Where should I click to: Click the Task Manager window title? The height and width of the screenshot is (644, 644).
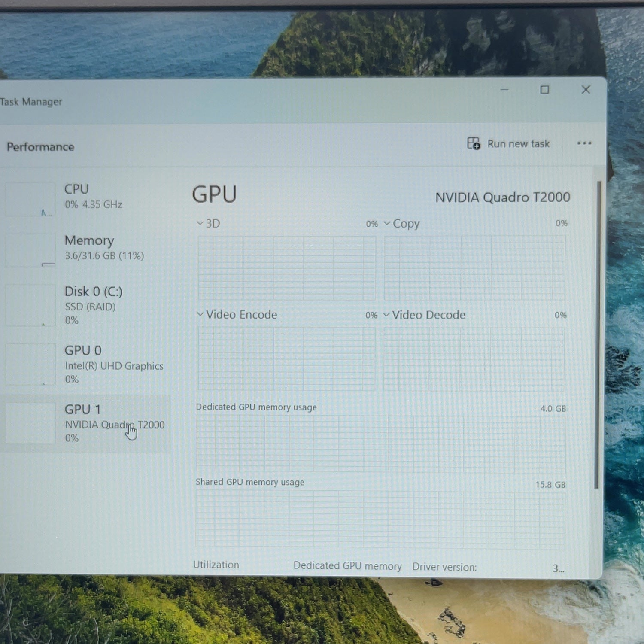[31, 102]
